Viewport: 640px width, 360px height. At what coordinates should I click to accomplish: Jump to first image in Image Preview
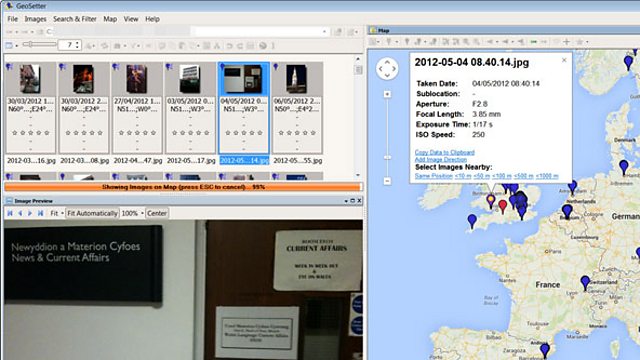(x=10, y=213)
